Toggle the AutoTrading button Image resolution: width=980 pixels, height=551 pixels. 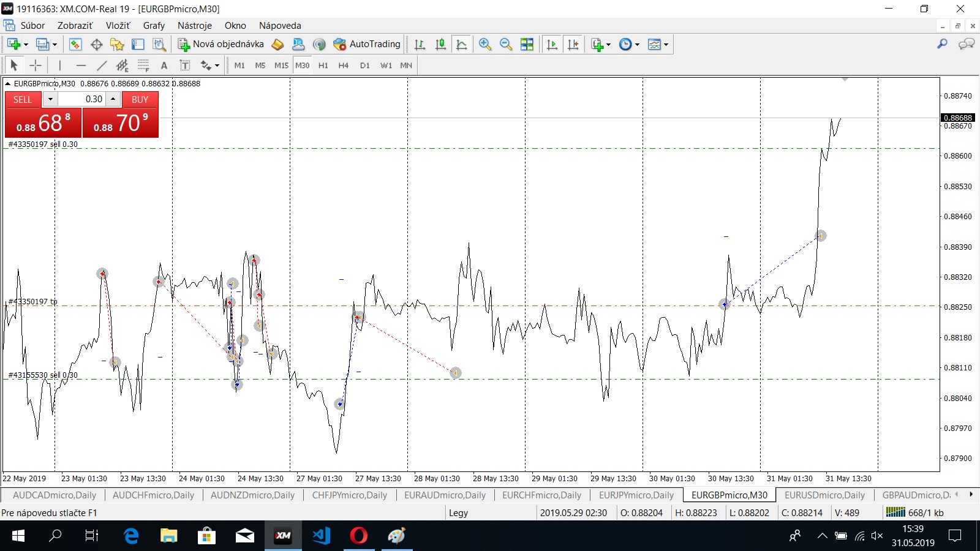click(x=367, y=44)
